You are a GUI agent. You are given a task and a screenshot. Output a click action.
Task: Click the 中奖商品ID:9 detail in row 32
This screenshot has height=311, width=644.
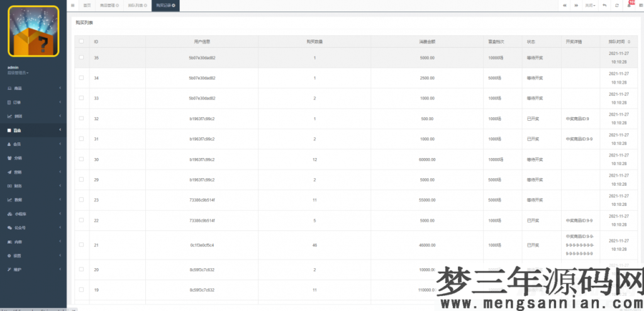pyautogui.click(x=577, y=118)
